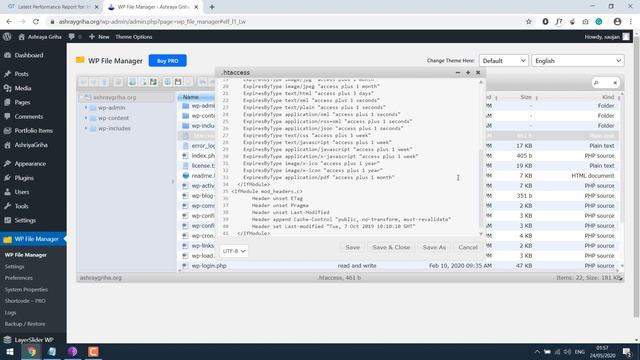Click the Save & Close button
Screen dimensions: 640x360
pyautogui.click(x=391, y=247)
